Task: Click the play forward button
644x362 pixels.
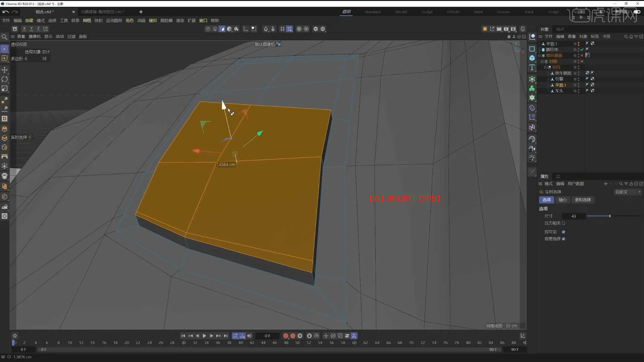Action: point(204,336)
